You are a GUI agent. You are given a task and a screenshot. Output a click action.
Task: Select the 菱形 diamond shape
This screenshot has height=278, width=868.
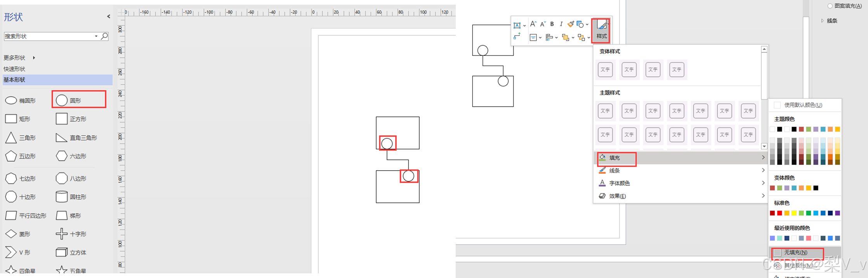coord(18,234)
